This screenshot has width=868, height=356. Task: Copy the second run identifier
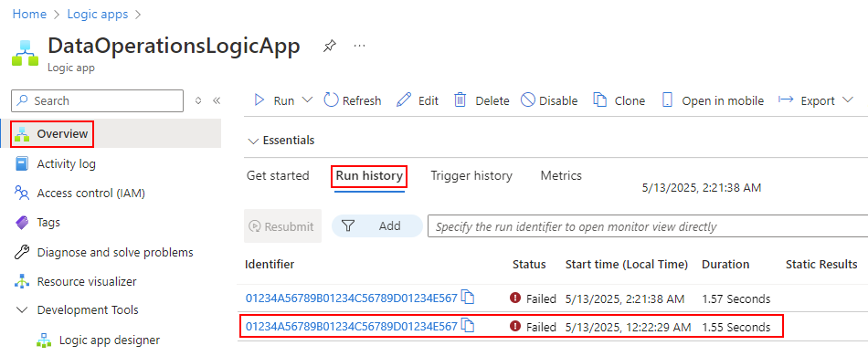click(469, 326)
